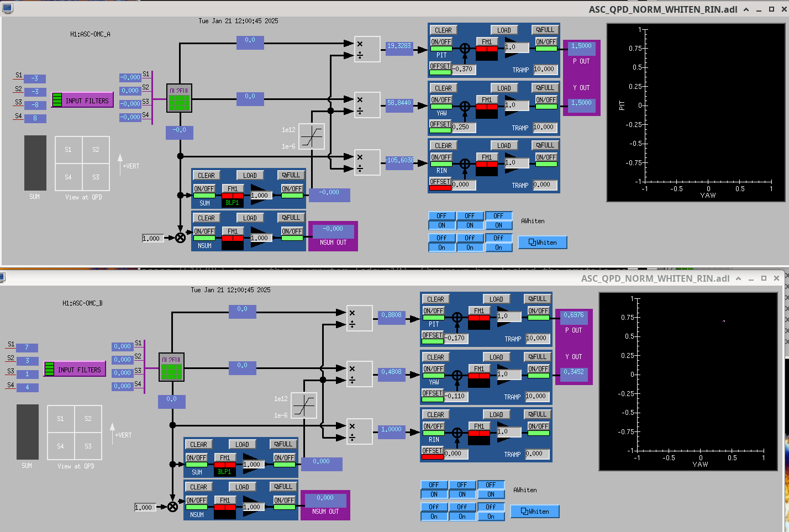This screenshot has width=789, height=532.
Task: Clear history of the OMC_A PIT filter
Action: click(x=443, y=30)
